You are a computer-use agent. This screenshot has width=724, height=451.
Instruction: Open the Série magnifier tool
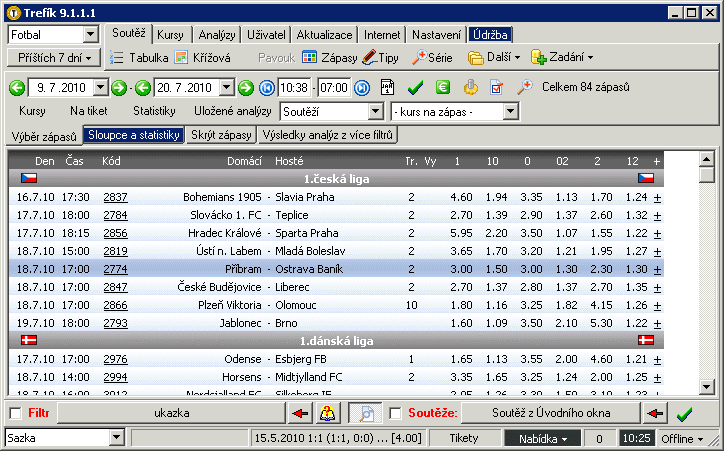point(432,58)
